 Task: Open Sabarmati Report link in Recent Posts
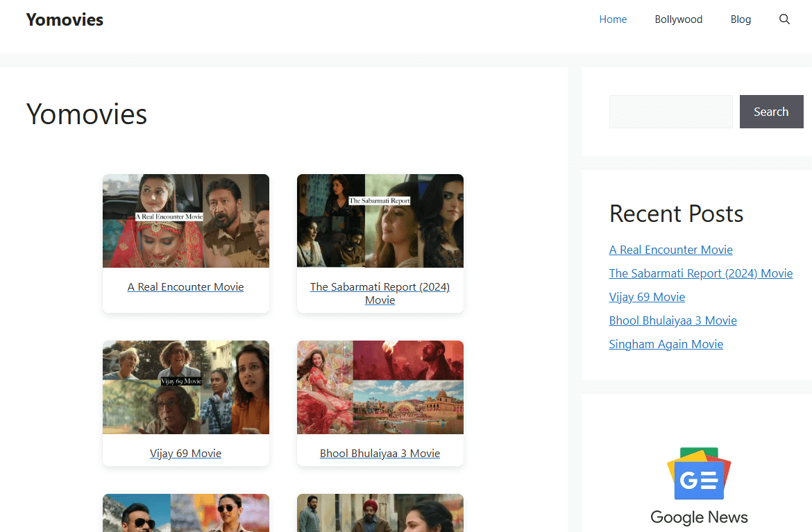(701, 273)
